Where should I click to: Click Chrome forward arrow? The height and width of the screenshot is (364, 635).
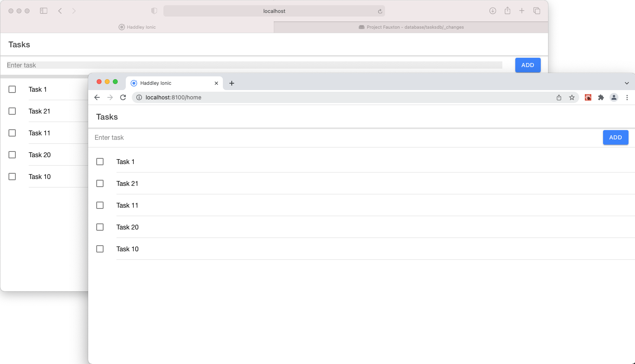click(x=110, y=97)
